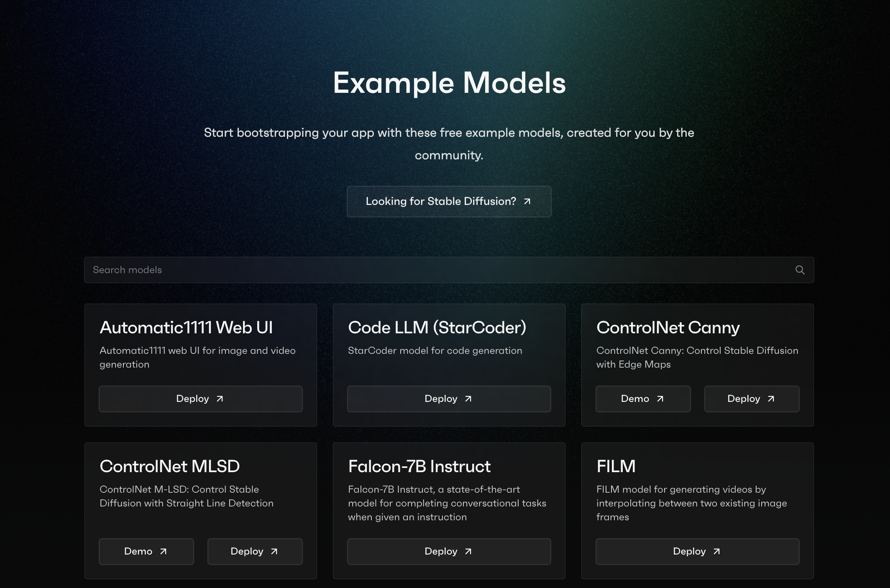Viewport: 890px width, 588px height.
Task: Deploy the Automatic1111 Web UI model
Action: [200, 399]
